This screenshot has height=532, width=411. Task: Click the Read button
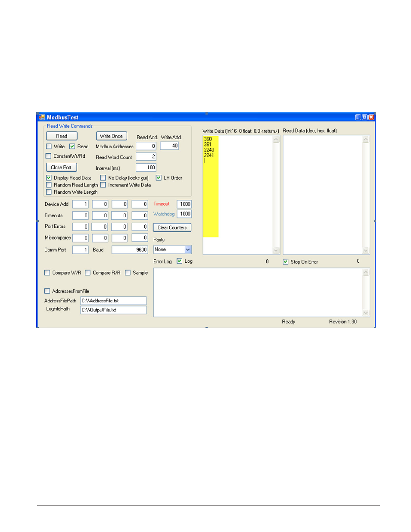pos(62,136)
